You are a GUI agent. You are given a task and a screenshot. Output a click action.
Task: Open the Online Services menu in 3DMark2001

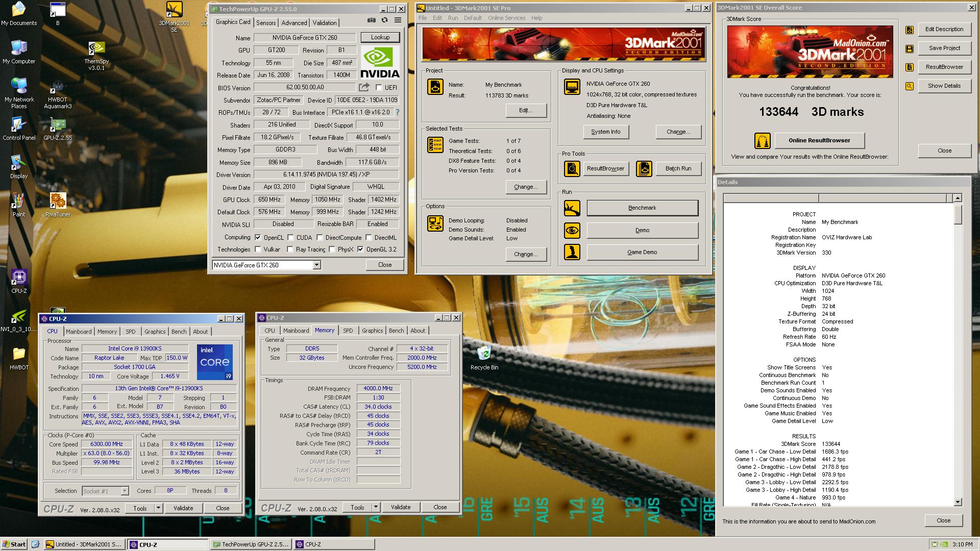point(506,18)
